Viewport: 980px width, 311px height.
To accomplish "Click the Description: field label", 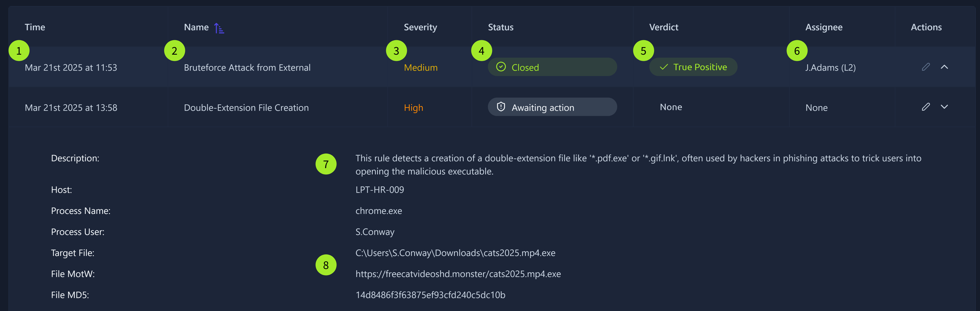I will tap(75, 158).
